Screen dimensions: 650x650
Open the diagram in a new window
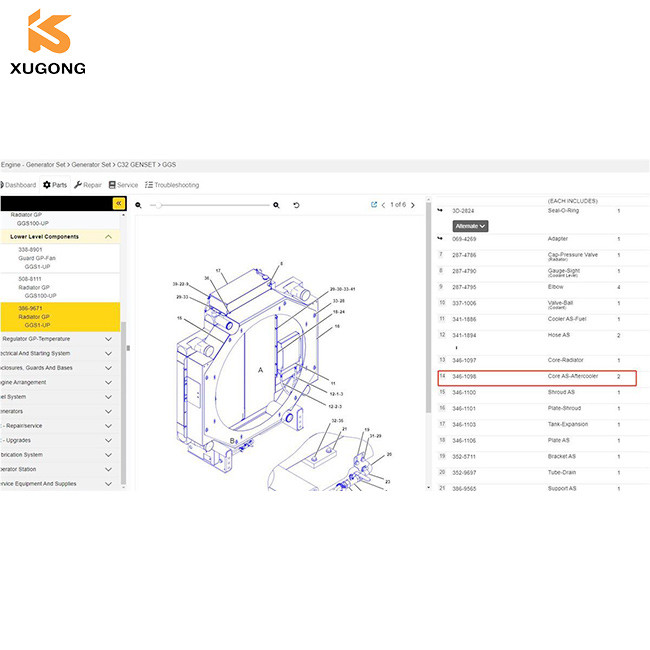[x=374, y=205]
